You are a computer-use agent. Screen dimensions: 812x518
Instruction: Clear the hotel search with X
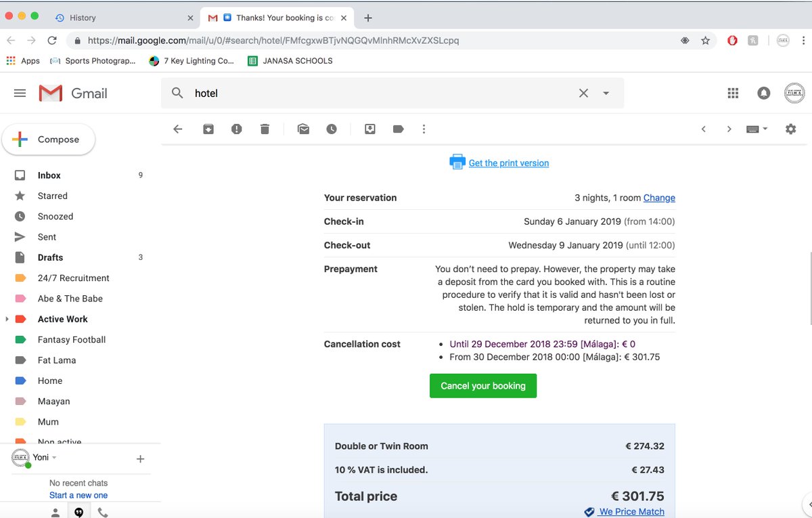(583, 93)
